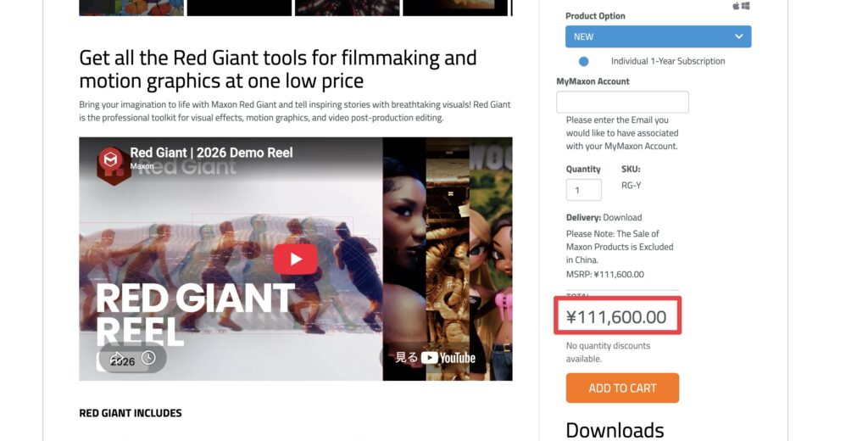Click the Quantity input box
Viewport: 868px width, 441px height.
(x=583, y=190)
